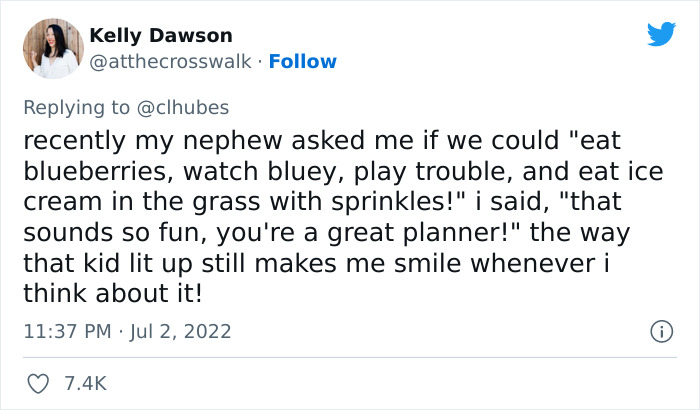Screen dimensions: 700x410
Task: Open the tweet info icon
Action: click(660, 331)
